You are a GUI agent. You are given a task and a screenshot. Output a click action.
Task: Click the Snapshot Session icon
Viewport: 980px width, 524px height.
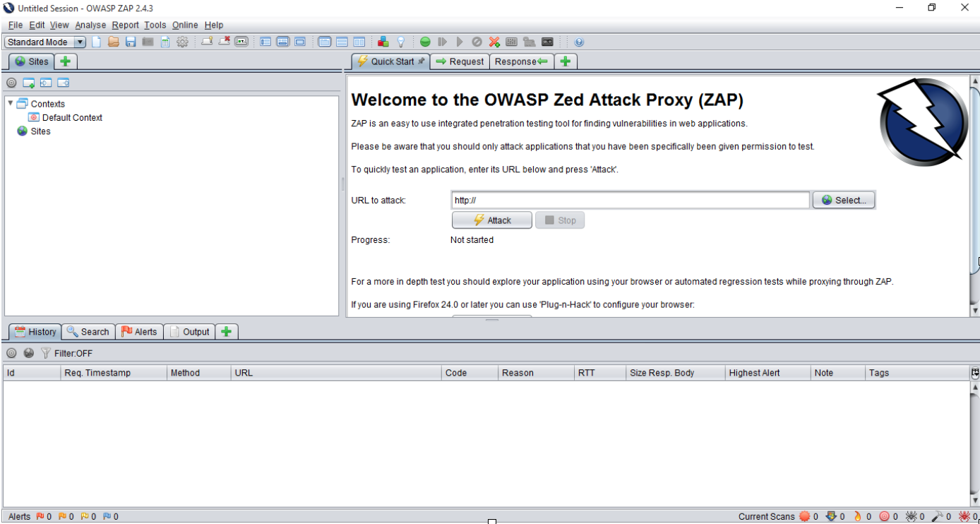click(148, 42)
